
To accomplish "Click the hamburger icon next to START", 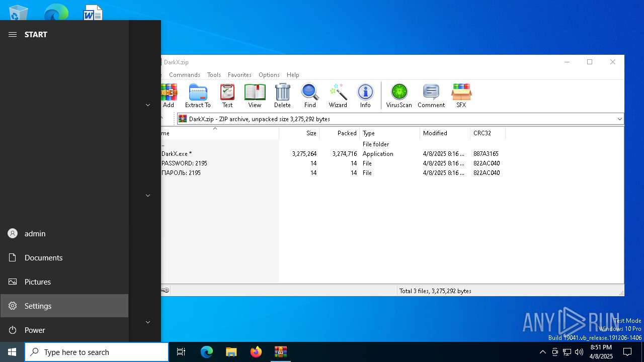I will coord(13,34).
